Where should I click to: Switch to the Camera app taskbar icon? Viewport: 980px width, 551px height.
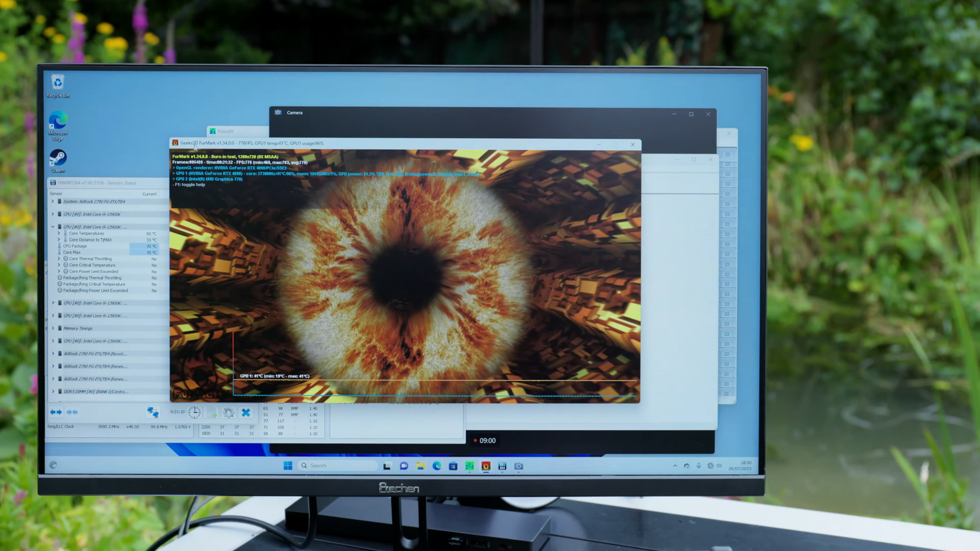pos(519,466)
